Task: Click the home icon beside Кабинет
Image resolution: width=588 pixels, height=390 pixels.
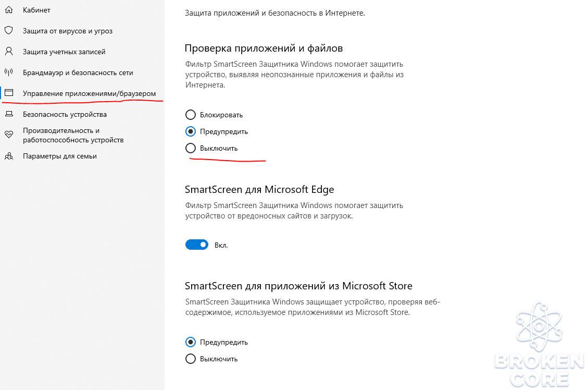Action: coord(9,10)
